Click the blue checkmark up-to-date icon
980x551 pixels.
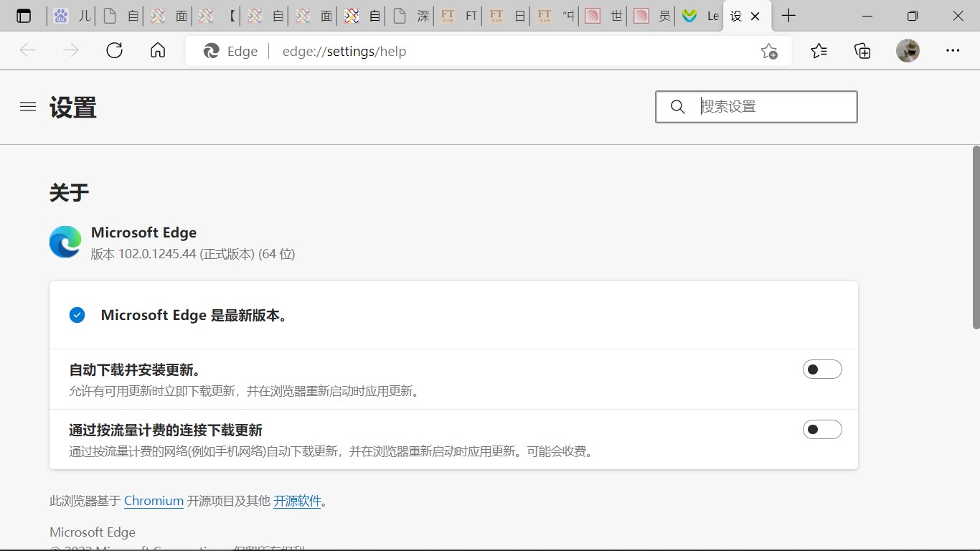coord(77,315)
